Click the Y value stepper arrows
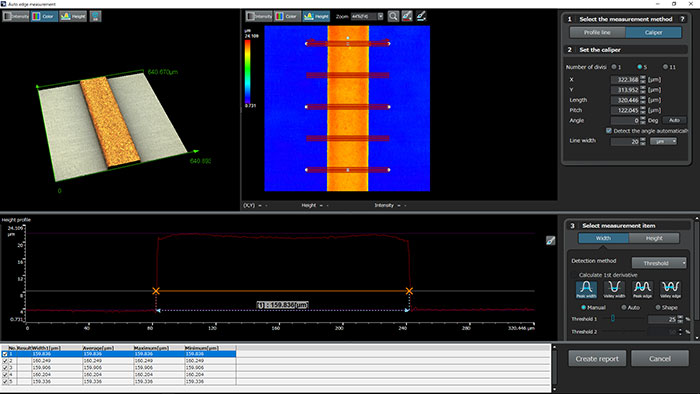700x394 pixels. [x=643, y=90]
